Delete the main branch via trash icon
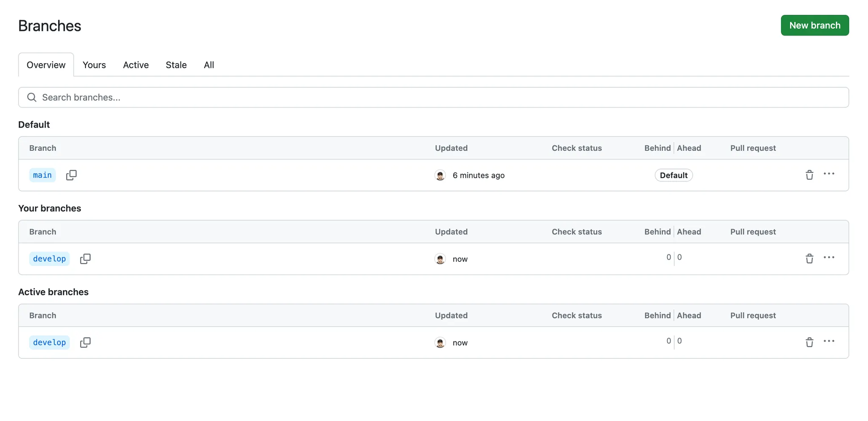The height and width of the screenshot is (421, 868). pos(809,175)
